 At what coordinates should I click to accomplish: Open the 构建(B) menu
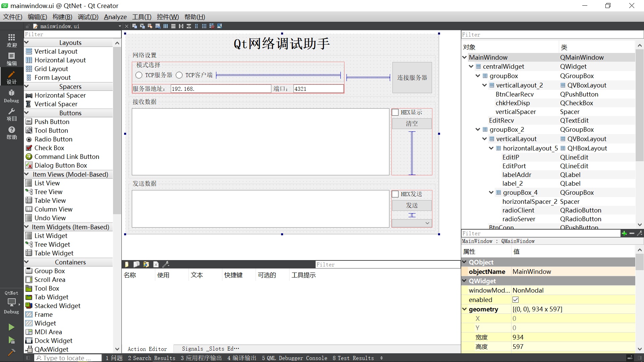[x=62, y=17]
